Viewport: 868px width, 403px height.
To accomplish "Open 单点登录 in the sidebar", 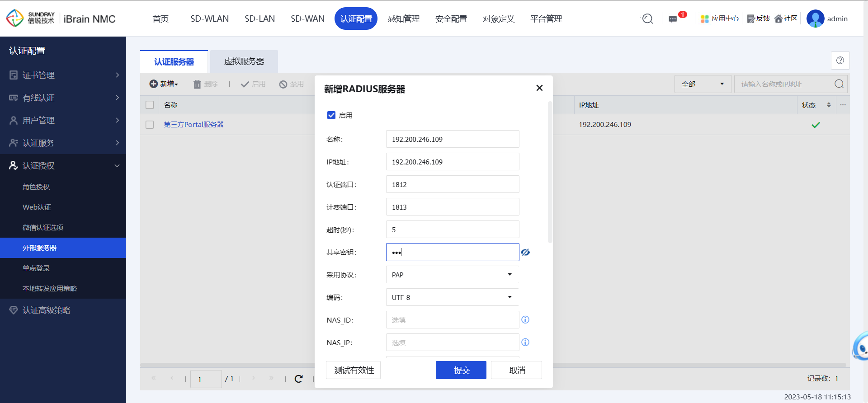I will pyautogui.click(x=63, y=268).
